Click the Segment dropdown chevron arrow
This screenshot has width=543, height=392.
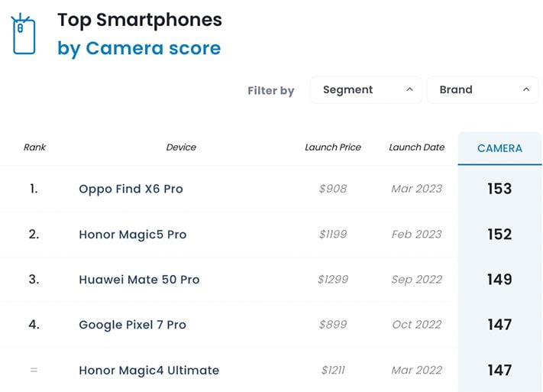409,89
